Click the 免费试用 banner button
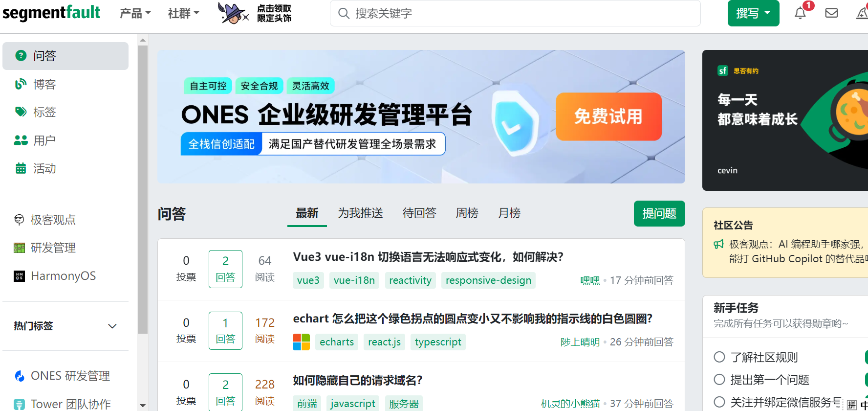The image size is (868, 411). [608, 116]
